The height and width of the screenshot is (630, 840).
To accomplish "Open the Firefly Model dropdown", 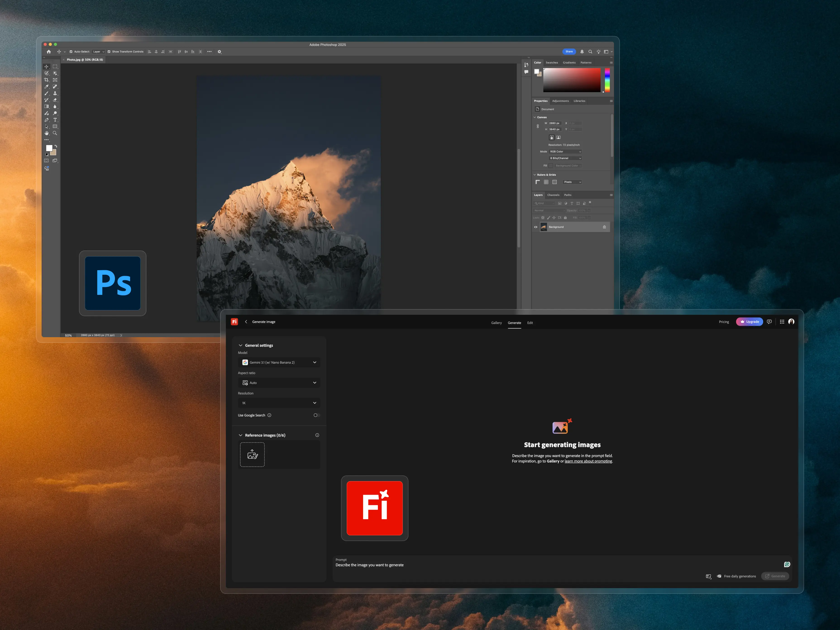I will pyautogui.click(x=279, y=362).
